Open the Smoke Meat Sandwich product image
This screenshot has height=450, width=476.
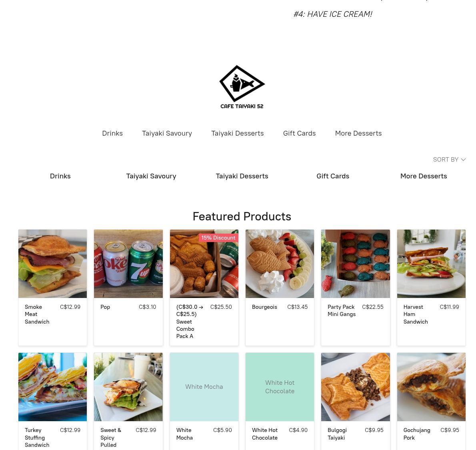tap(52, 264)
